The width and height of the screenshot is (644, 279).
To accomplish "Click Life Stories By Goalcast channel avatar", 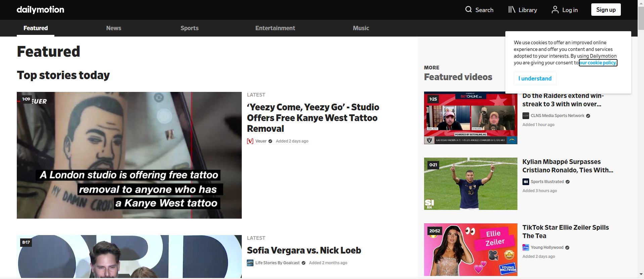I will pos(250,263).
